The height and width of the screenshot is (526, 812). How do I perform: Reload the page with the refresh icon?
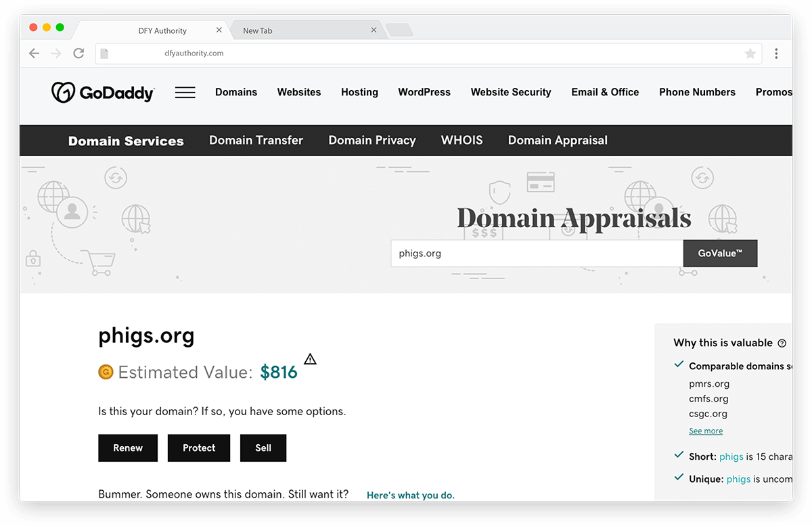click(78, 53)
